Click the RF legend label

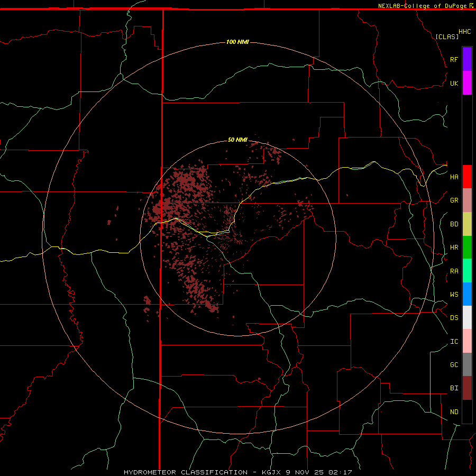pyautogui.click(x=454, y=59)
